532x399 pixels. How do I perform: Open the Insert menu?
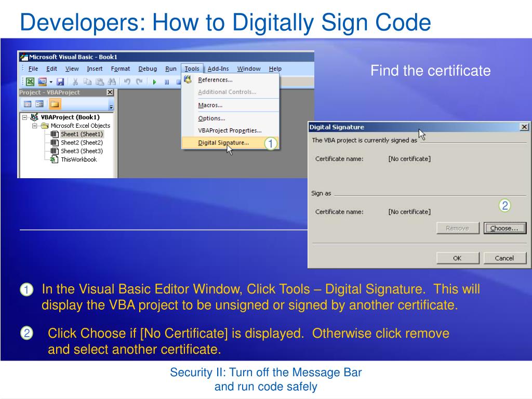tap(95, 69)
